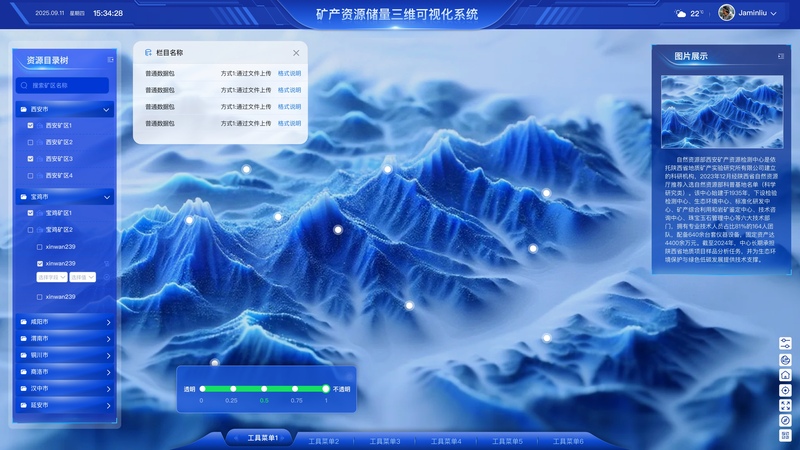Expand the 延安市 node arrow
This screenshot has height=450, width=800.
[x=108, y=406]
